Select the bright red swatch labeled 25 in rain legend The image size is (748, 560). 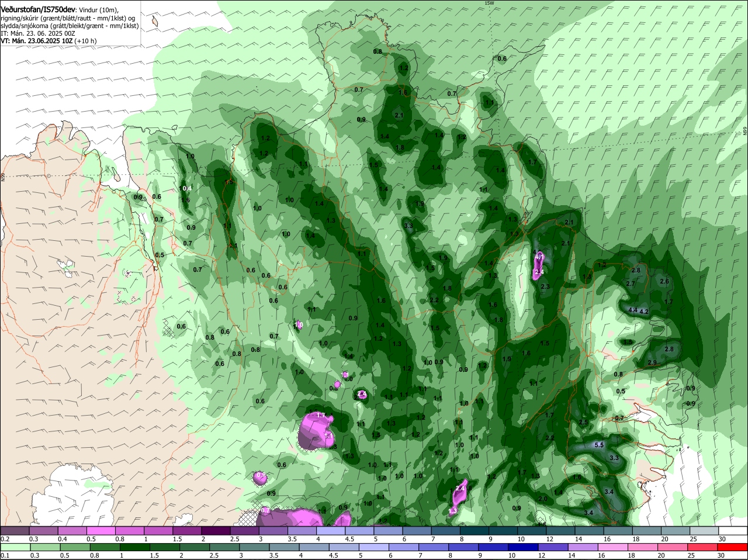click(x=704, y=547)
